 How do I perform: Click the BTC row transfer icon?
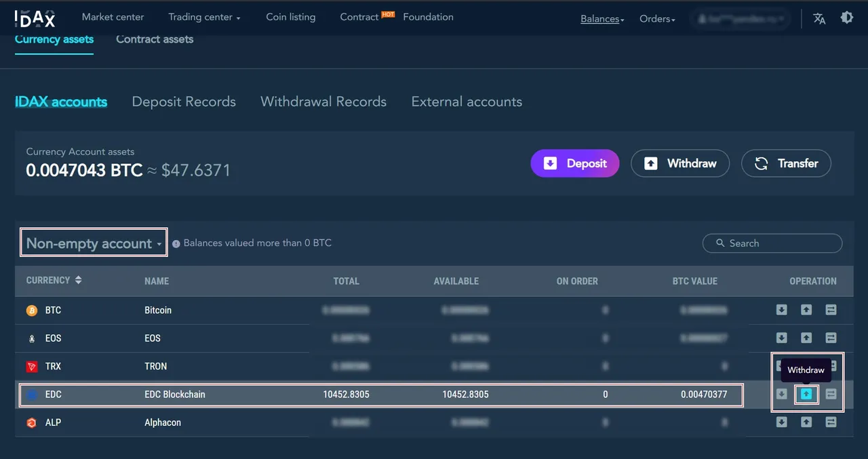click(831, 310)
